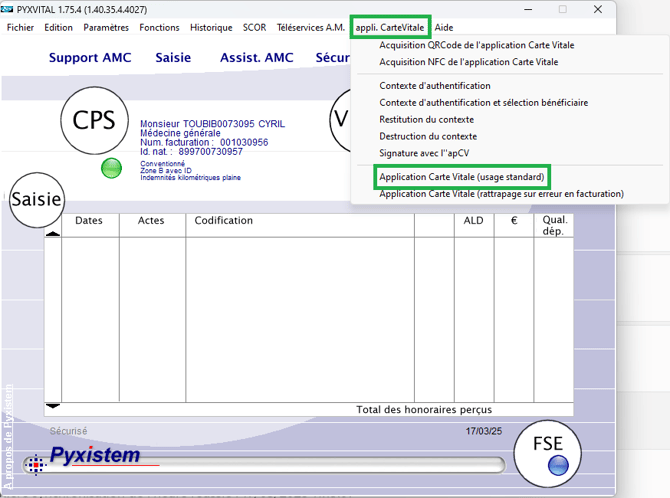The image size is (670, 498).
Task: Click the Zone B avec ID text
Action: (x=166, y=171)
